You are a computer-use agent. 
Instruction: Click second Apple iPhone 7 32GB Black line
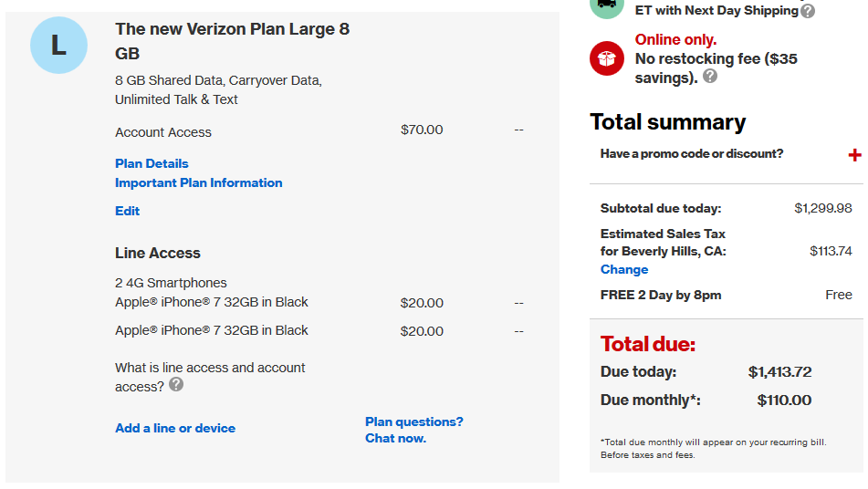pyautogui.click(x=212, y=330)
